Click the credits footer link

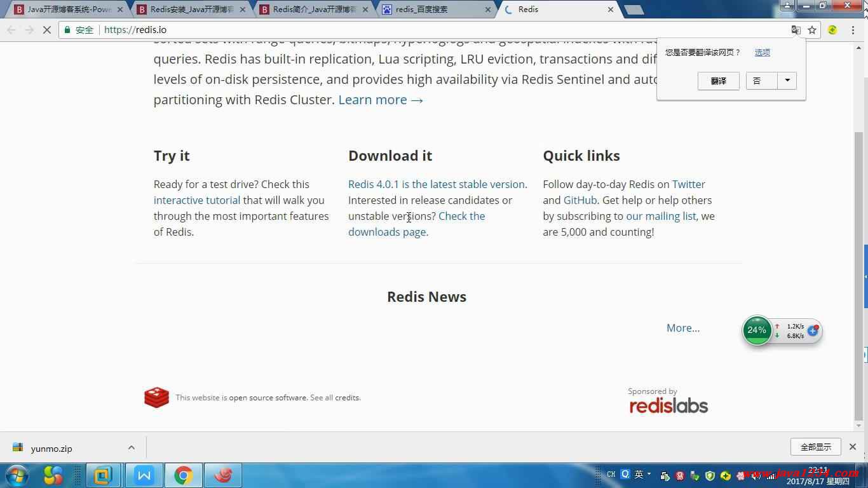tap(347, 398)
